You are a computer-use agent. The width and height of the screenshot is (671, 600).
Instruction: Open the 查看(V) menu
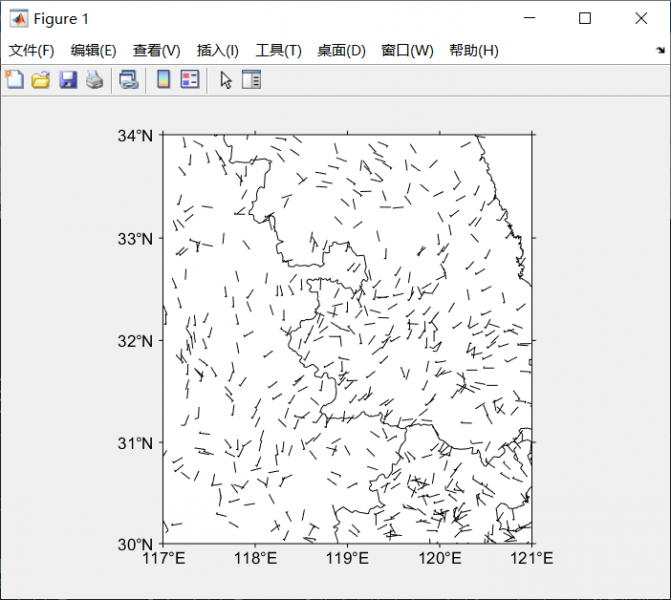point(156,51)
